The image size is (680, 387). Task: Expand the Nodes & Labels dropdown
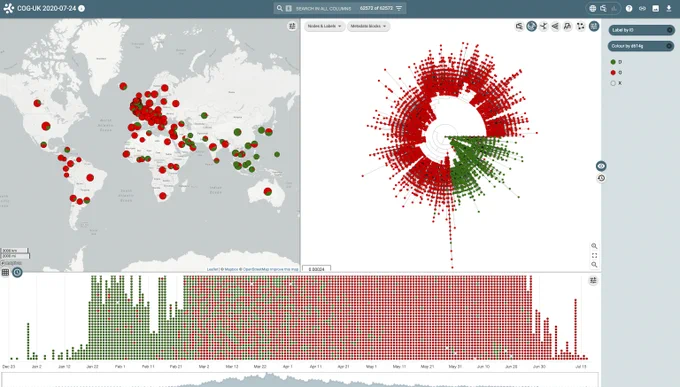(324, 26)
